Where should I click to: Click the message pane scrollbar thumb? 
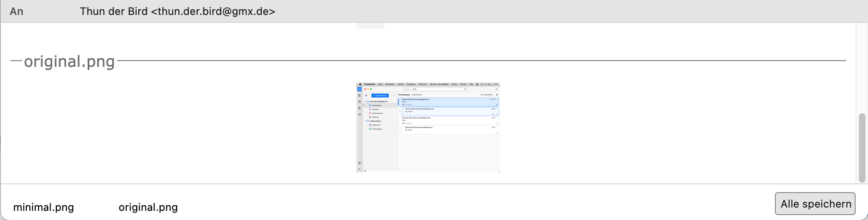(x=862, y=147)
